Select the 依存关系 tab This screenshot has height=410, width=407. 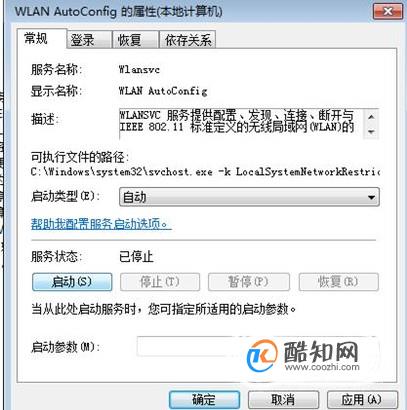pyautogui.click(x=188, y=40)
